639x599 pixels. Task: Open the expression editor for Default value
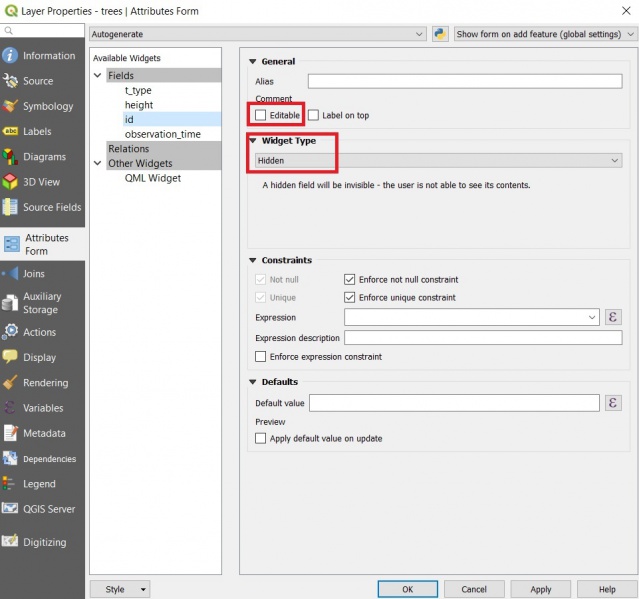[613, 403]
